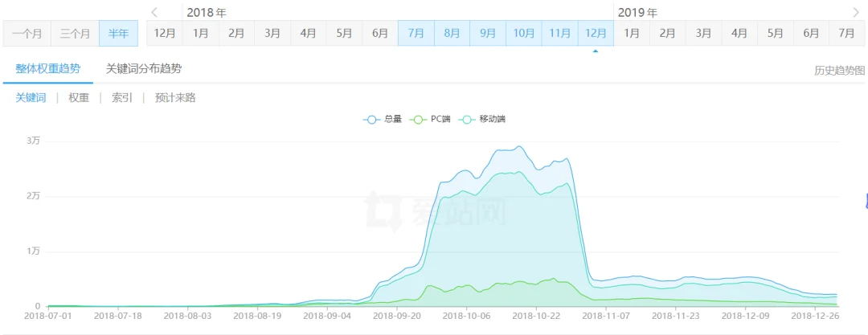Toggle 总量 legend series marker
Image resolution: width=868 pixels, height=335 pixels.
[371, 119]
